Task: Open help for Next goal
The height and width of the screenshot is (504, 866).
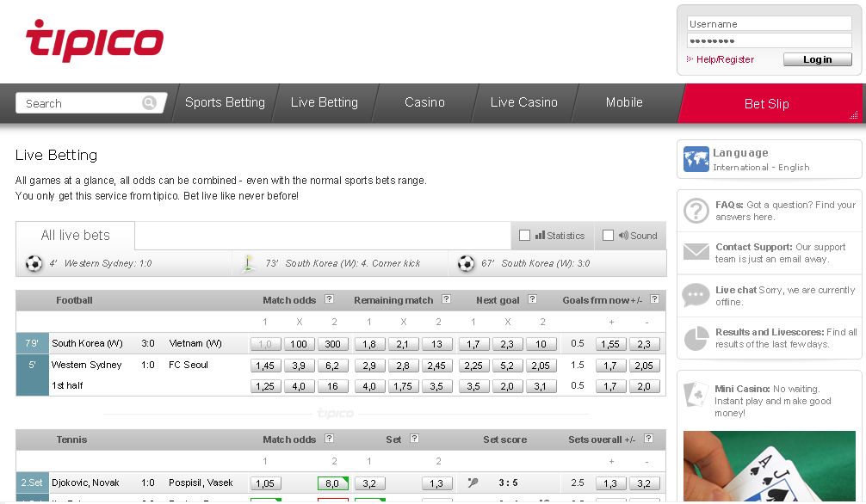Action: pyautogui.click(x=532, y=299)
